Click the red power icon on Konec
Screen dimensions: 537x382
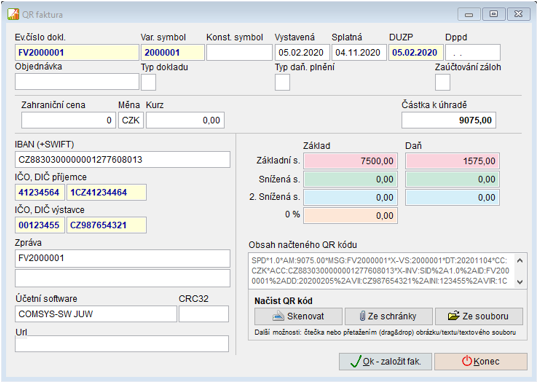pyautogui.click(x=466, y=361)
